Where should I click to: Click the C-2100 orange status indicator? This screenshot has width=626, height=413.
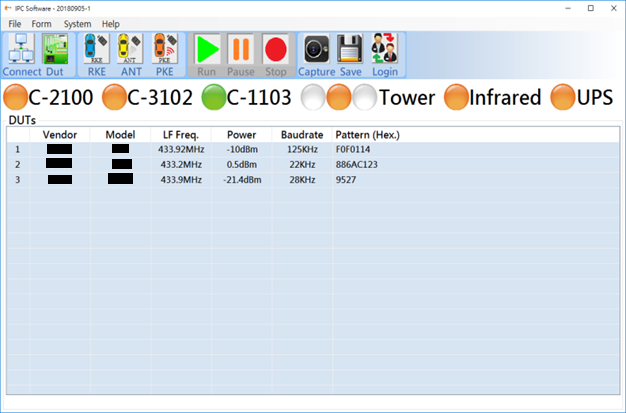[17, 97]
